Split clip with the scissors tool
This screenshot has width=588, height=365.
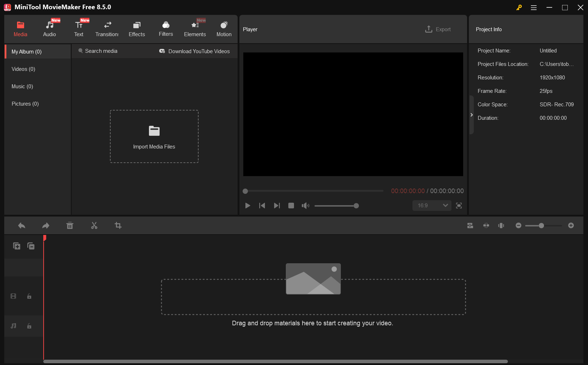(x=94, y=225)
